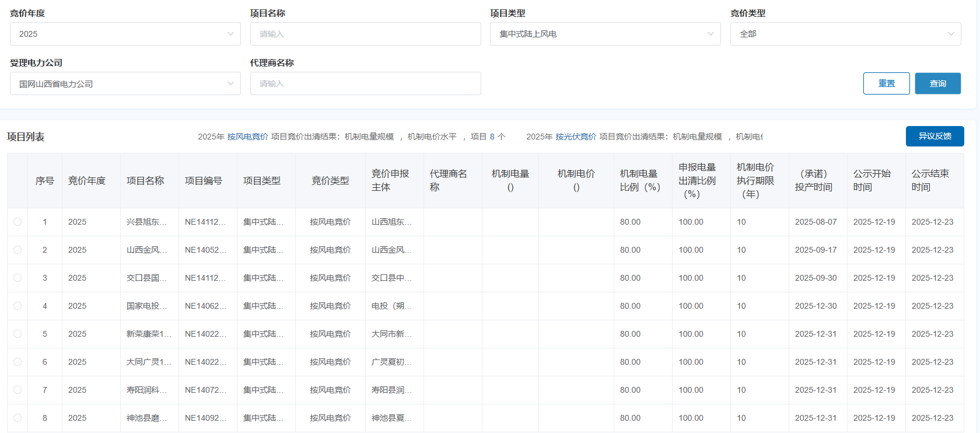Expand the 受理电力公司 dropdown

click(125, 84)
